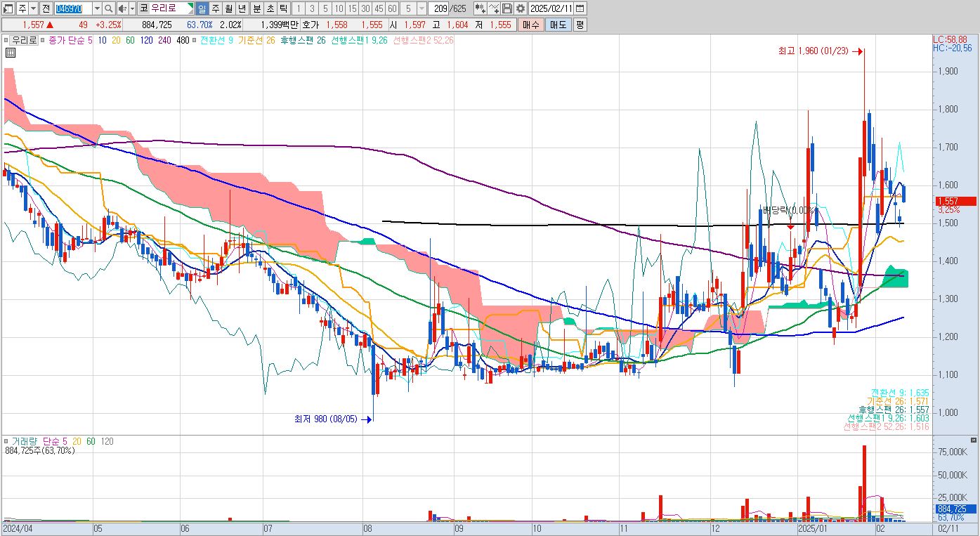Image resolution: width=980 pixels, height=536 pixels.
Task: Click the line-chart add indicator icon
Action: click(494, 8)
